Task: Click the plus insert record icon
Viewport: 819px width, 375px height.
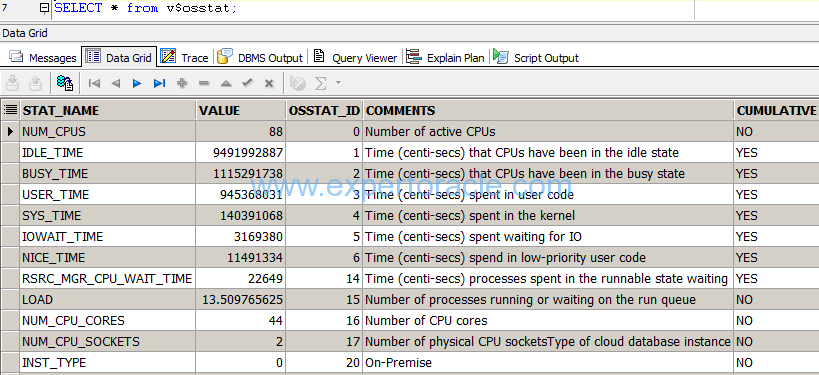Action: pos(182,84)
